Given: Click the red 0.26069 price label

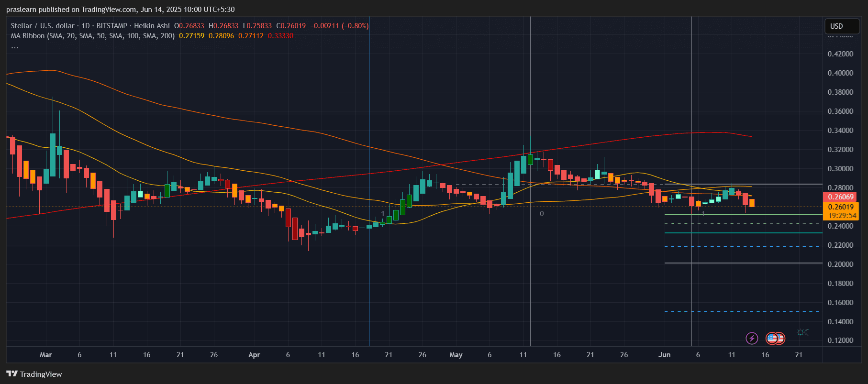Looking at the screenshot, I should (840, 197).
